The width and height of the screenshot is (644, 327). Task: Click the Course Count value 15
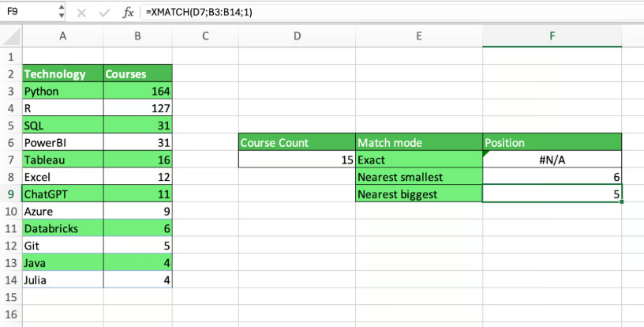(296, 160)
